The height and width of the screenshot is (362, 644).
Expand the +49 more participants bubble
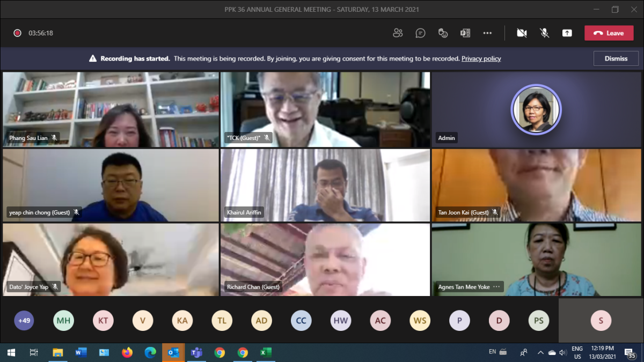pyautogui.click(x=24, y=321)
